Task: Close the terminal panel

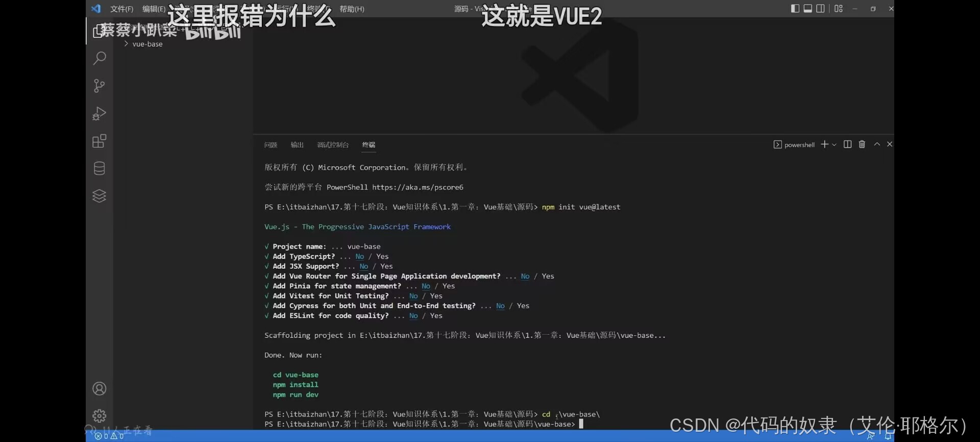Action: [890, 145]
